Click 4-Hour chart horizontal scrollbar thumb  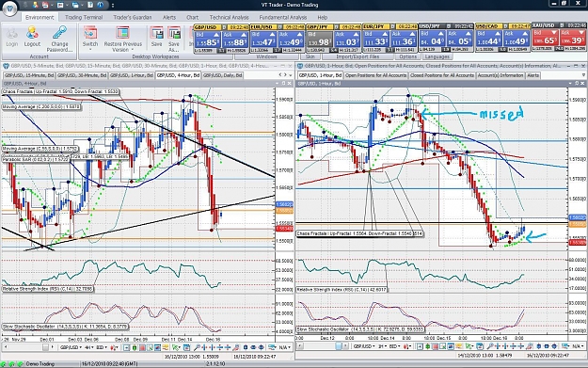[45, 347]
